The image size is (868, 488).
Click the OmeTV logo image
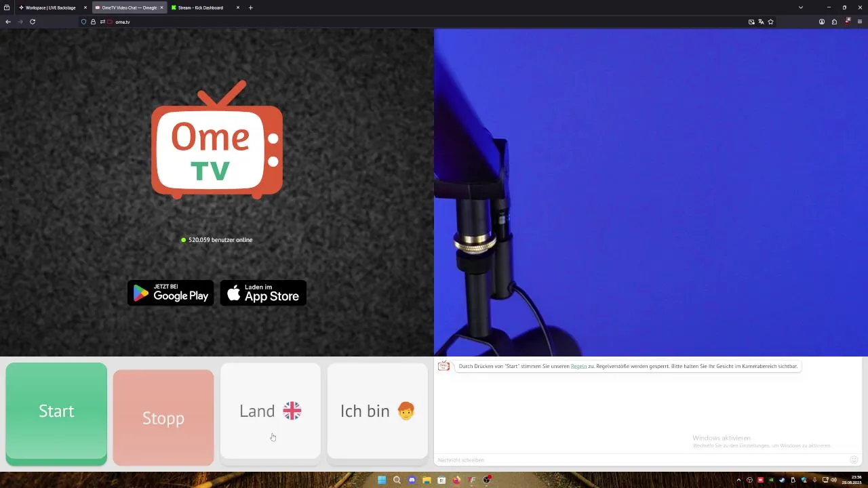(x=217, y=140)
